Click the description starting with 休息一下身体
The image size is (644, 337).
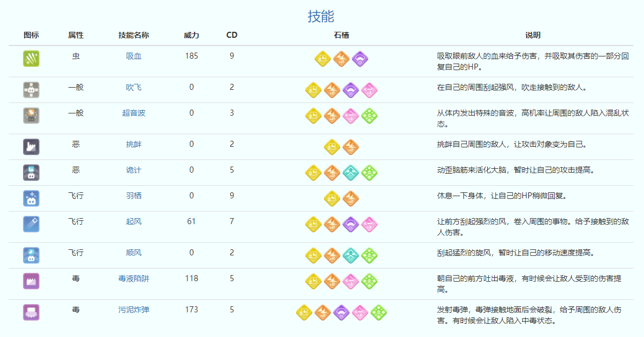(x=502, y=196)
